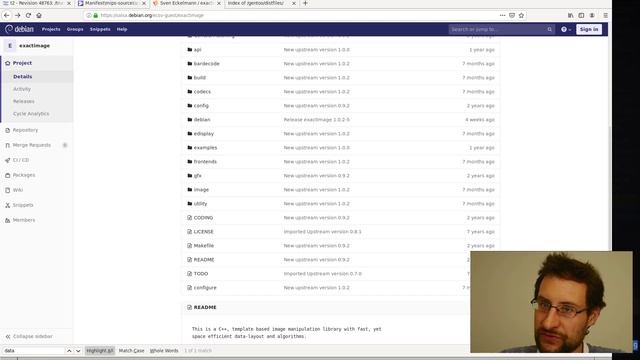Toggle Highlight All in find bar
640x360 pixels.
tap(100, 351)
